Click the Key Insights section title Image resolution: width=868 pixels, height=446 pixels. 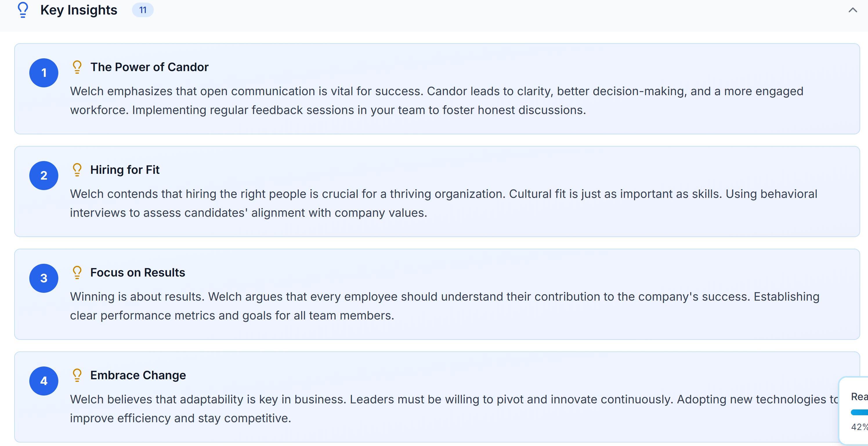[x=79, y=10]
